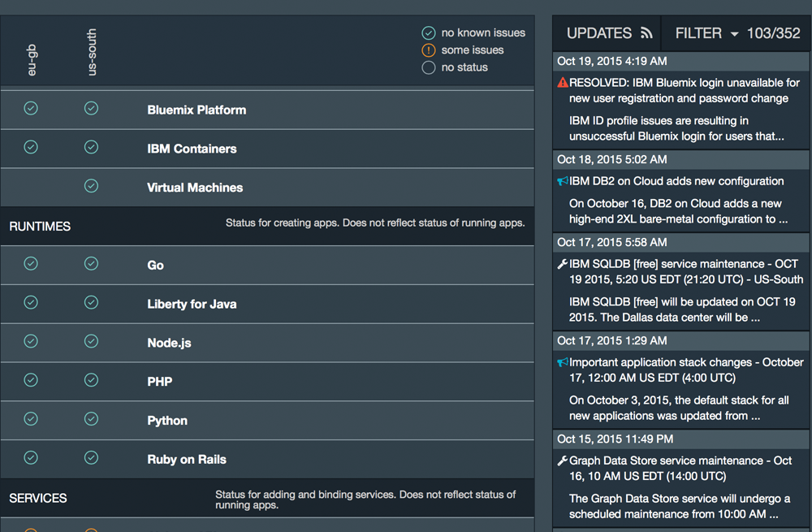This screenshot has width=812, height=532.
Task: Click us-south status icon for Bluemix Platform
Action: pyautogui.click(x=91, y=108)
